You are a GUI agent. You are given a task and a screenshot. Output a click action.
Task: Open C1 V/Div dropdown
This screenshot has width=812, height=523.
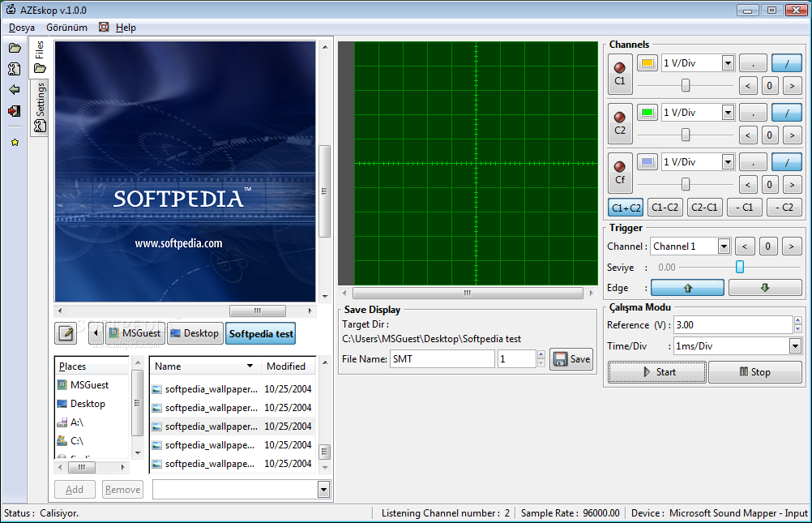pyautogui.click(x=728, y=63)
